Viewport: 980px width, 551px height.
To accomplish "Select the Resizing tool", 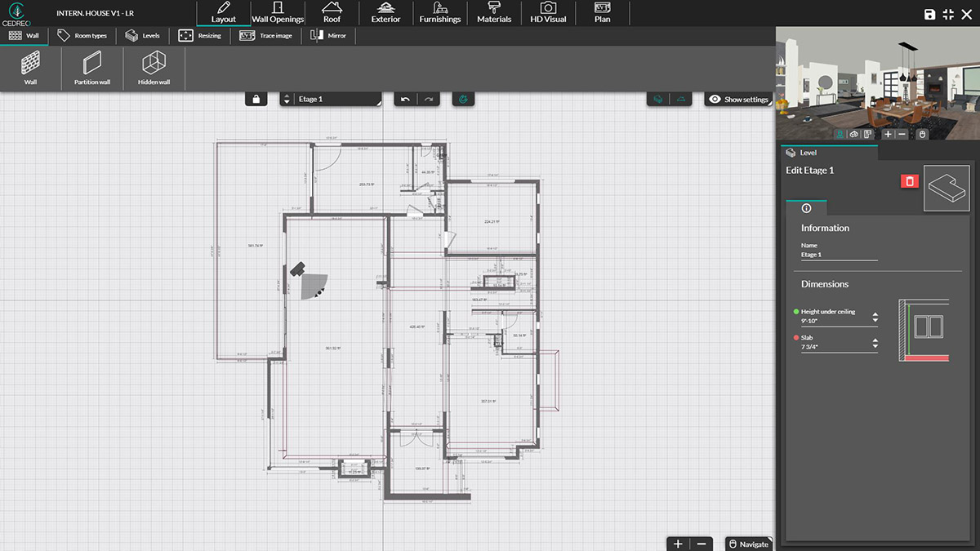I will coord(201,35).
